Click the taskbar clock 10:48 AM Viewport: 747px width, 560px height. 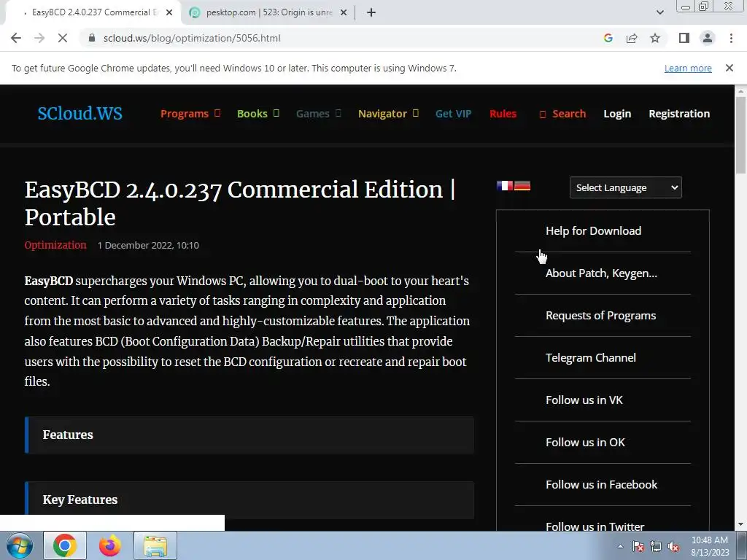pyautogui.click(x=710, y=546)
